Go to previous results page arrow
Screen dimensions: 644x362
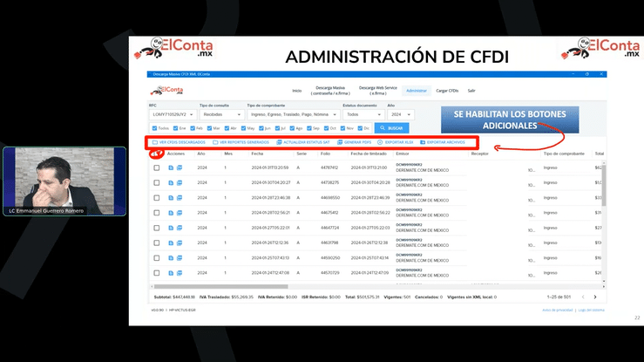(x=583, y=297)
